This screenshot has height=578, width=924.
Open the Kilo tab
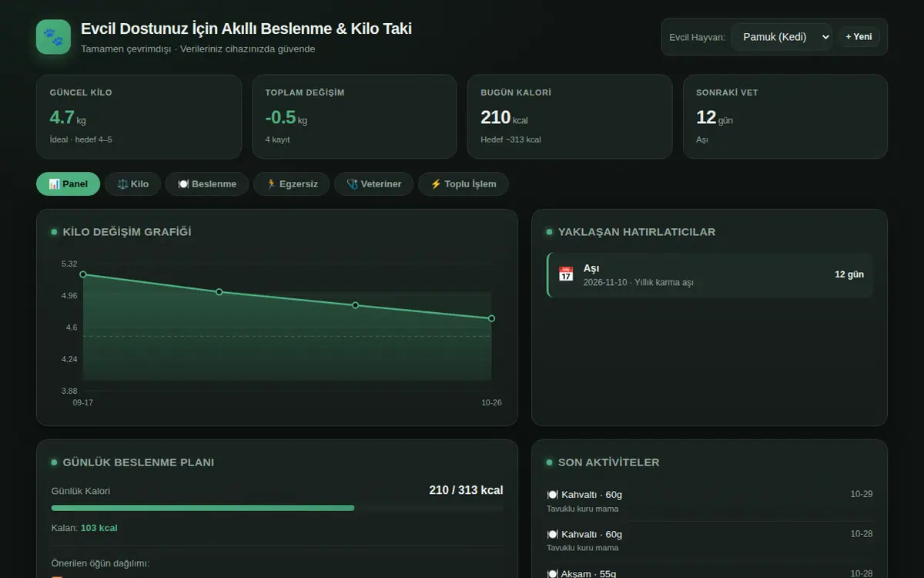[x=132, y=184]
